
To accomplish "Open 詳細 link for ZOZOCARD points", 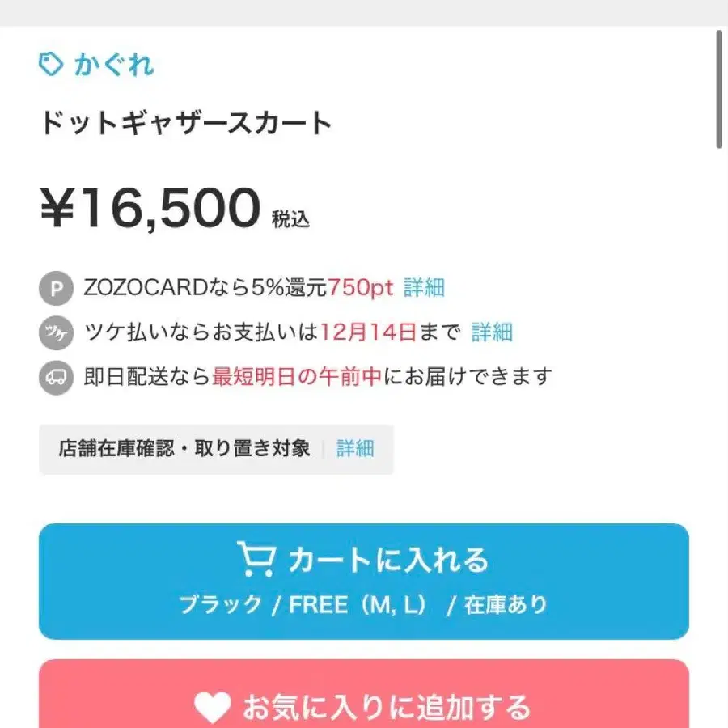I will pos(425,287).
